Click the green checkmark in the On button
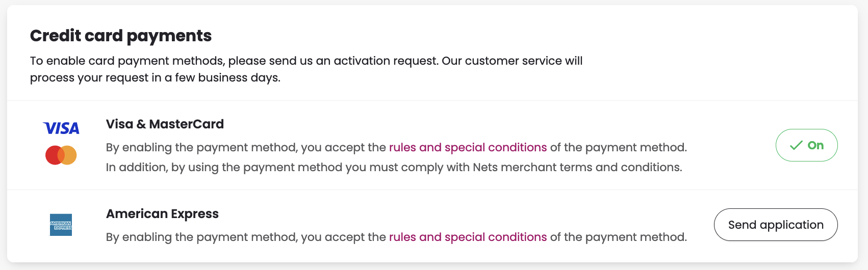 tap(796, 146)
